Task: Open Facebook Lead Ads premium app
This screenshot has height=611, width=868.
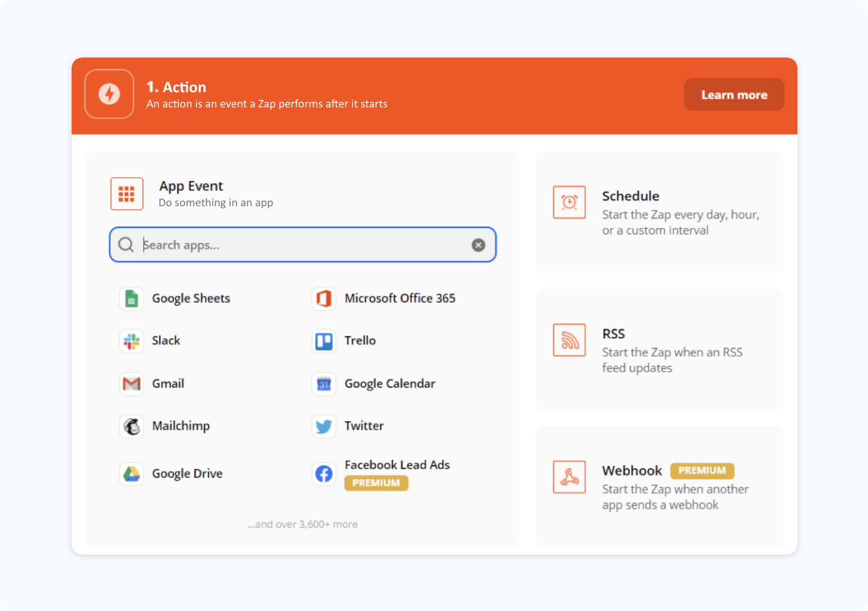Action: (323, 473)
